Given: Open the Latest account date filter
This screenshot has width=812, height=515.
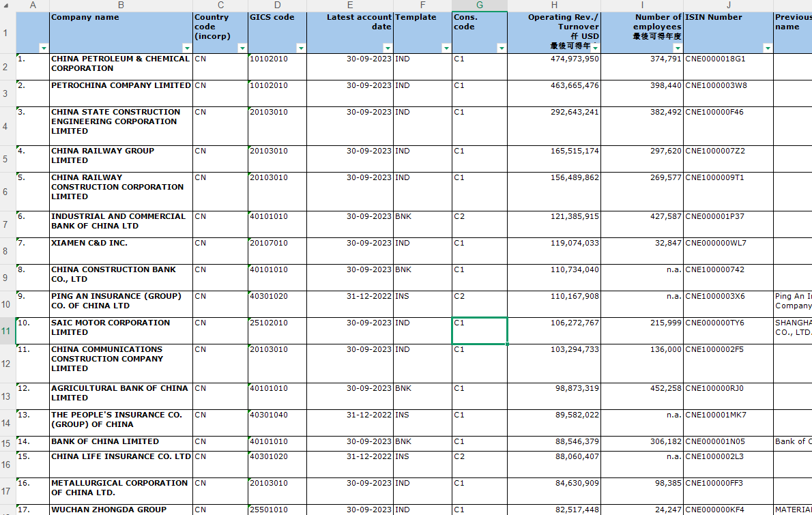Looking at the screenshot, I should [388, 48].
